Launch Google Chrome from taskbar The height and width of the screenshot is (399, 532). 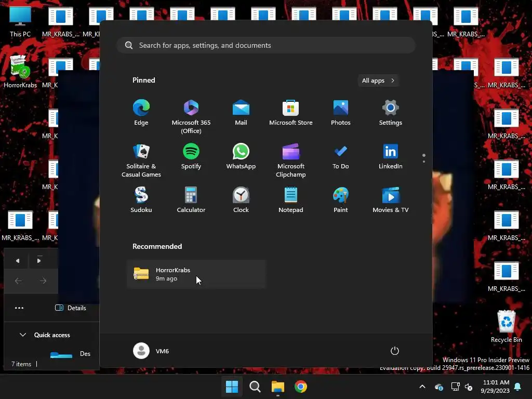point(301,387)
